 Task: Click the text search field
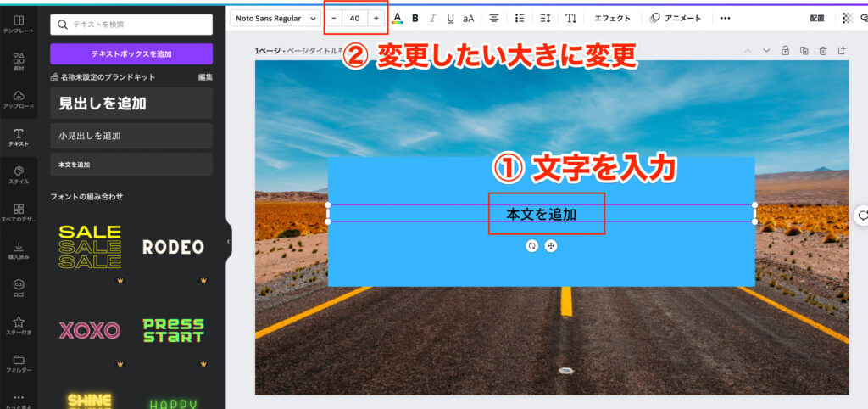(x=131, y=25)
